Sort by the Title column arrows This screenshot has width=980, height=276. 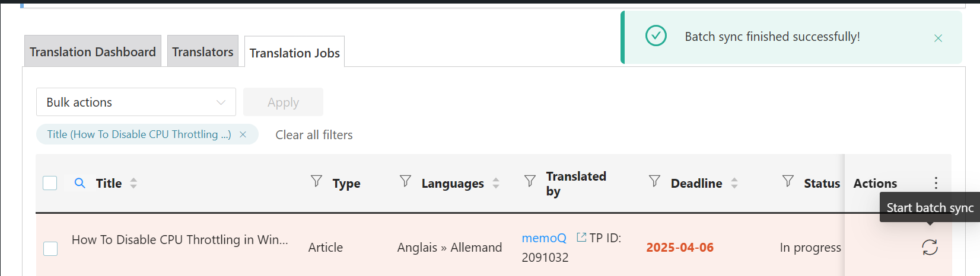[x=133, y=183]
